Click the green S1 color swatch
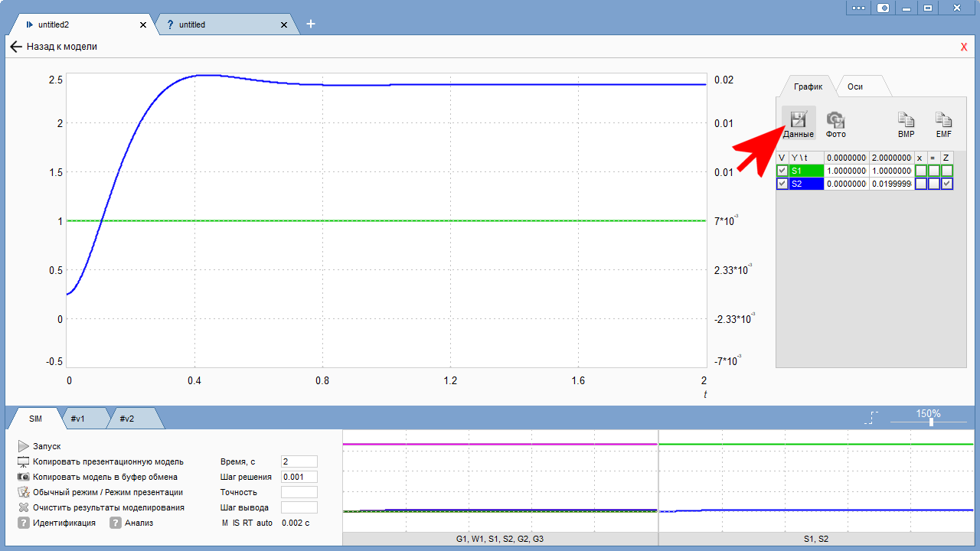980x551 pixels. click(x=806, y=171)
